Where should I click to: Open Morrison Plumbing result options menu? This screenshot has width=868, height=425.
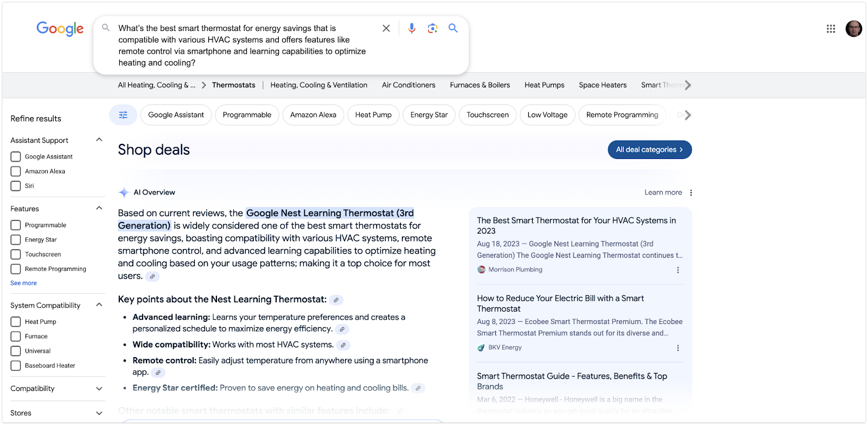(678, 270)
